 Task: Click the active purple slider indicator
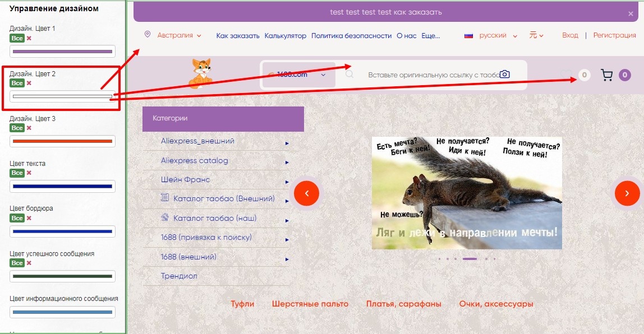point(470,259)
